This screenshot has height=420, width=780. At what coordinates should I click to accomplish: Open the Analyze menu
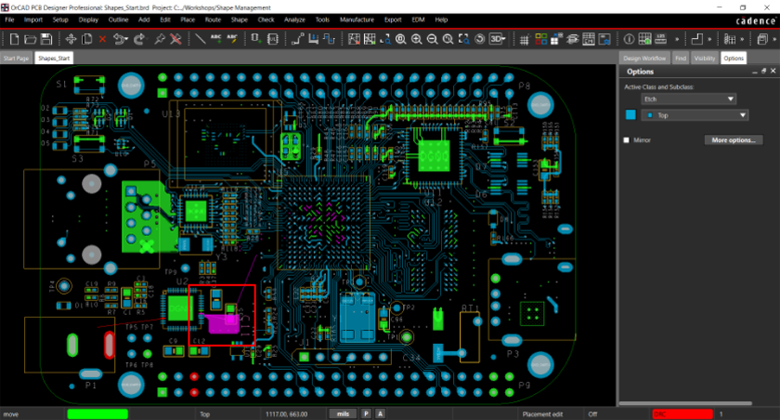tap(294, 20)
